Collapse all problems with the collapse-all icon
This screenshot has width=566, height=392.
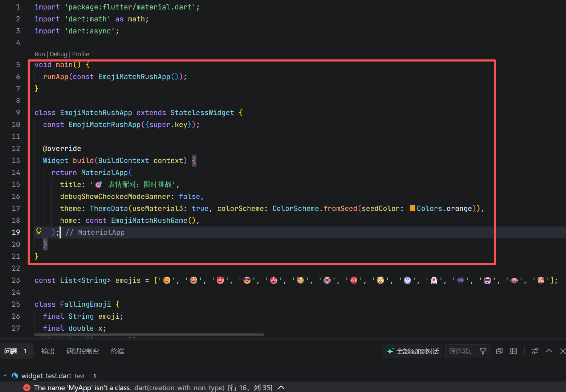click(x=500, y=351)
